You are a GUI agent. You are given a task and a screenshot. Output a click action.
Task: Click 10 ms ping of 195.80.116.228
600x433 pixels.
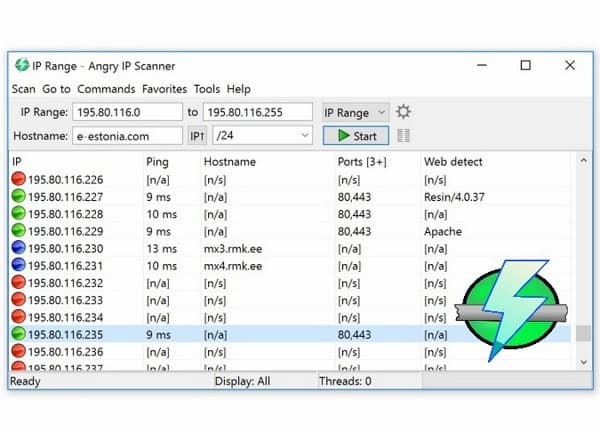click(161, 214)
